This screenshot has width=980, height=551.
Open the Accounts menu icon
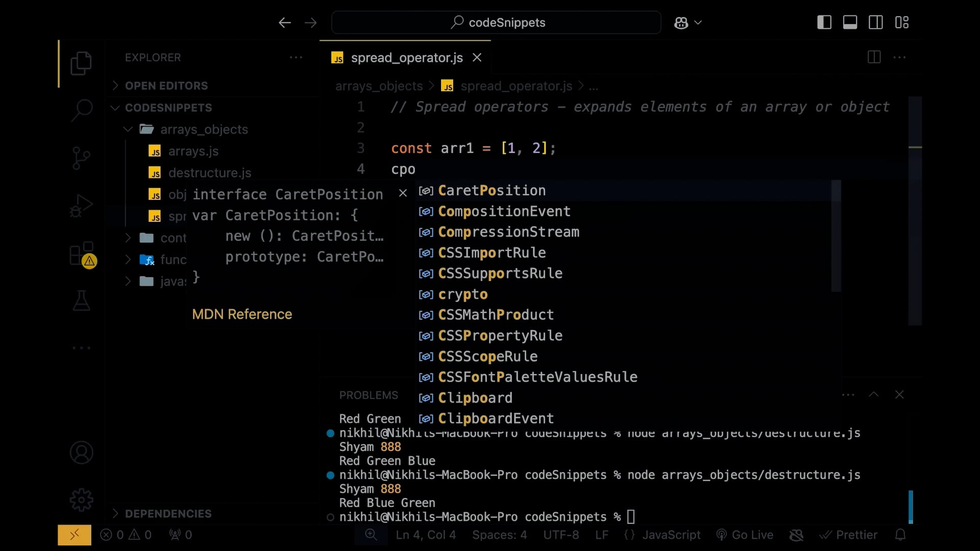[x=81, y=453]
